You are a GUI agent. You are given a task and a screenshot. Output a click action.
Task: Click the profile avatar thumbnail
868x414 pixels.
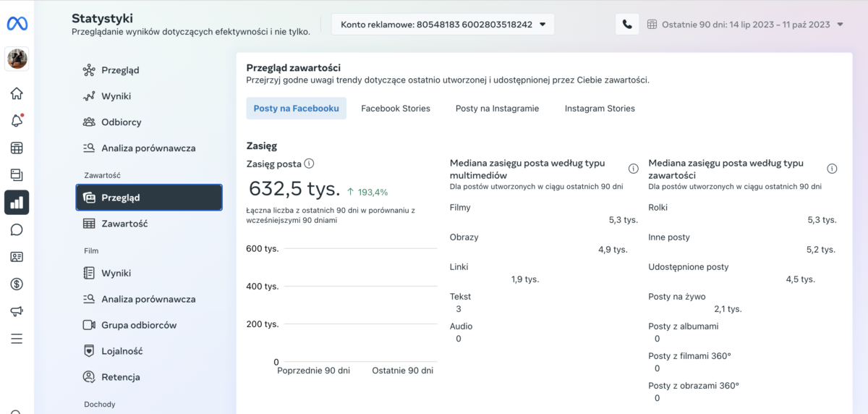(x=17, y=59)
